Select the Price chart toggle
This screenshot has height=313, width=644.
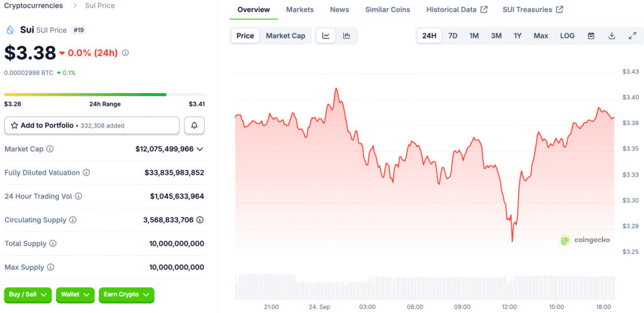point(245,36)
